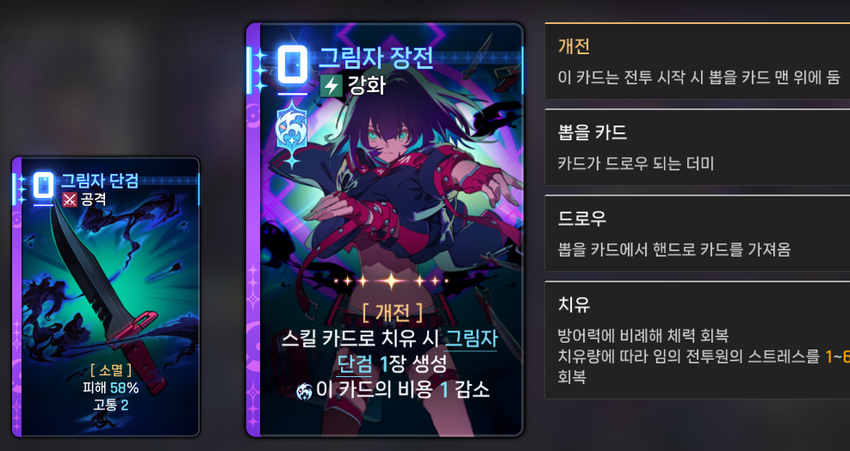The width and height of the screenshot is (850, 451).
Task: Click the 고통 2 text on small card
Action: (111, 404)
